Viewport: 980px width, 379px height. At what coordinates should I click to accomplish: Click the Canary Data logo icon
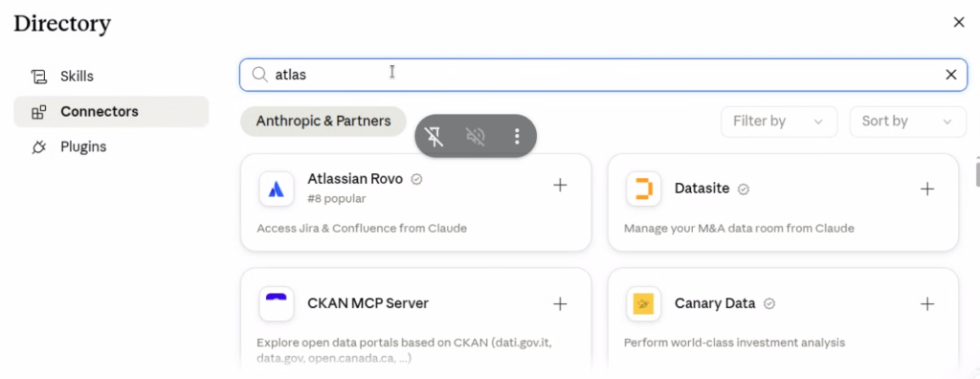644,304
